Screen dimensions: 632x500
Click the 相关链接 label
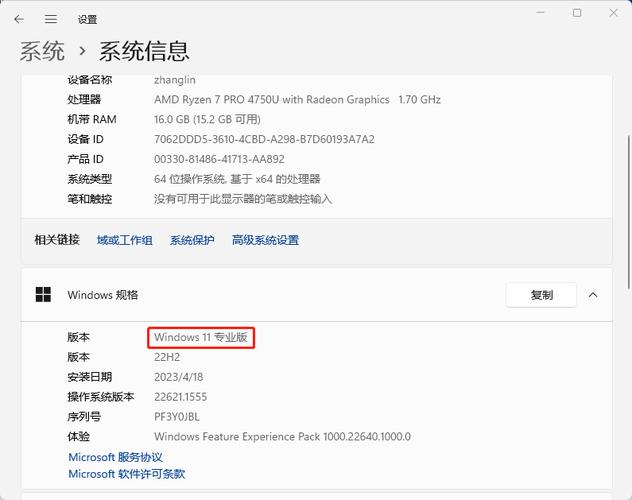(57, 240)
